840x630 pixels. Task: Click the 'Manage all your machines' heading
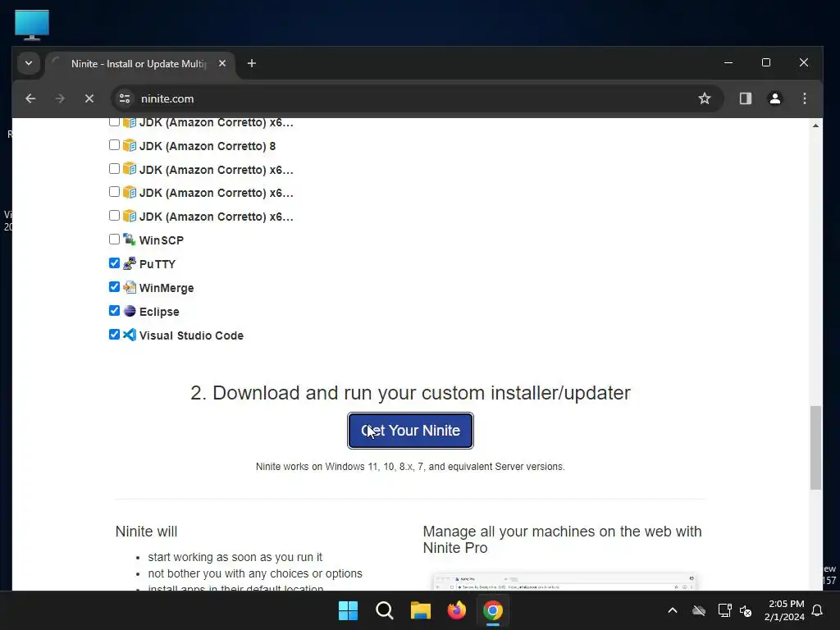[562, 540]
